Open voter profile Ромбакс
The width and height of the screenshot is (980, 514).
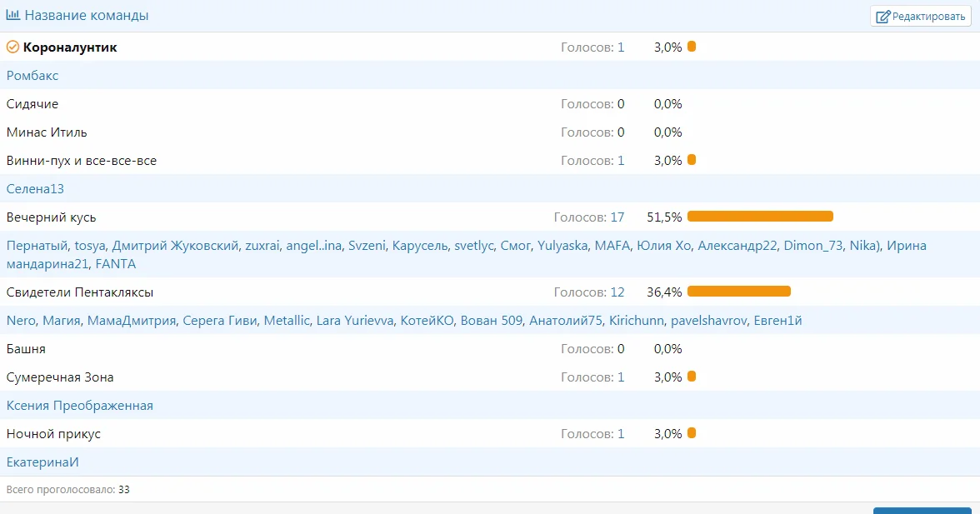click(x=32, y=76)
